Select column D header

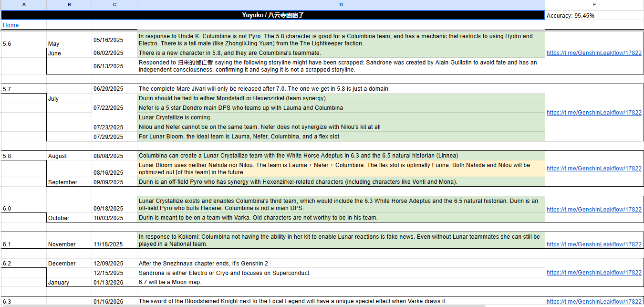click(341, 5)
